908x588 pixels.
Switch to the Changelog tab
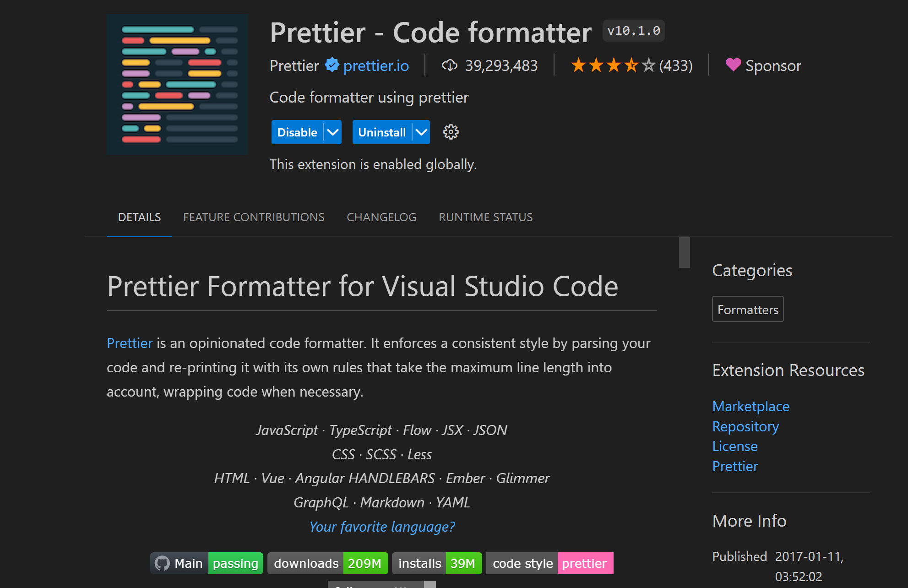click(381, 217)
